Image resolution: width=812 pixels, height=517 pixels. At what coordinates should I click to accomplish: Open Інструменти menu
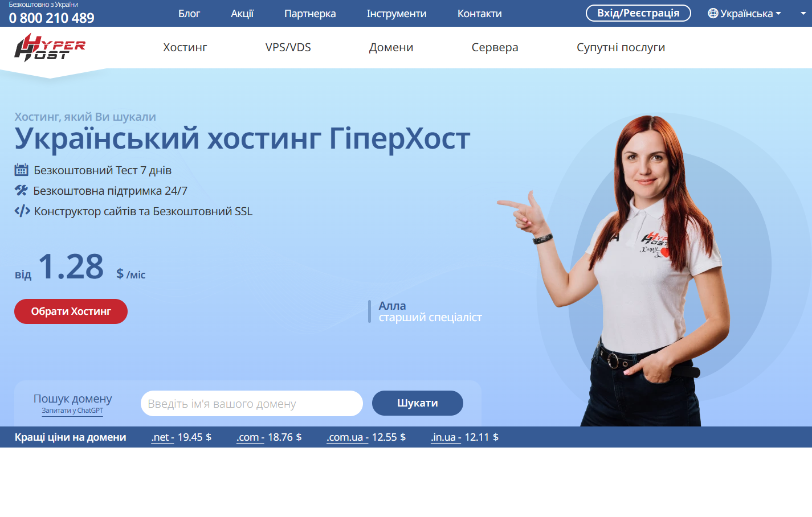(397, 13)
